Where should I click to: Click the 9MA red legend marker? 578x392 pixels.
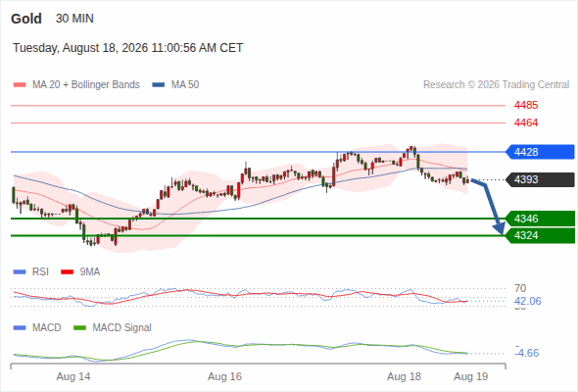click(x=67, y=272)
